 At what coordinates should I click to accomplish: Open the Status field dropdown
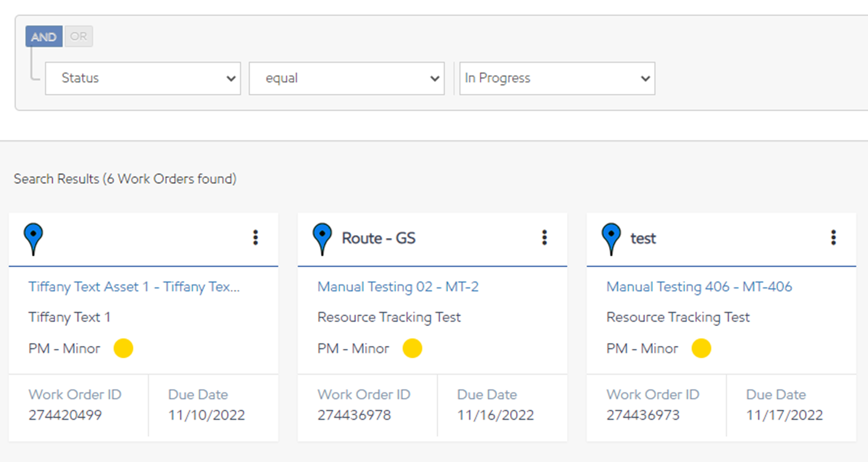pyautogui.click(x=143, y=79)
